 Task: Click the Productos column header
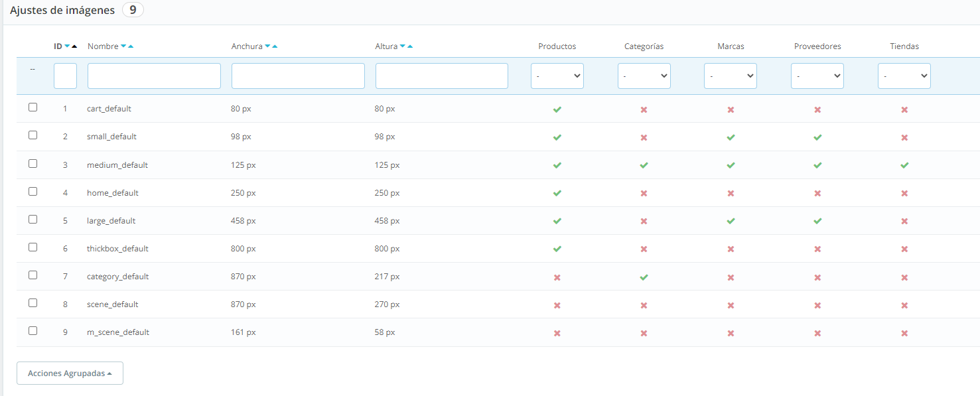[x=557, y=46]
